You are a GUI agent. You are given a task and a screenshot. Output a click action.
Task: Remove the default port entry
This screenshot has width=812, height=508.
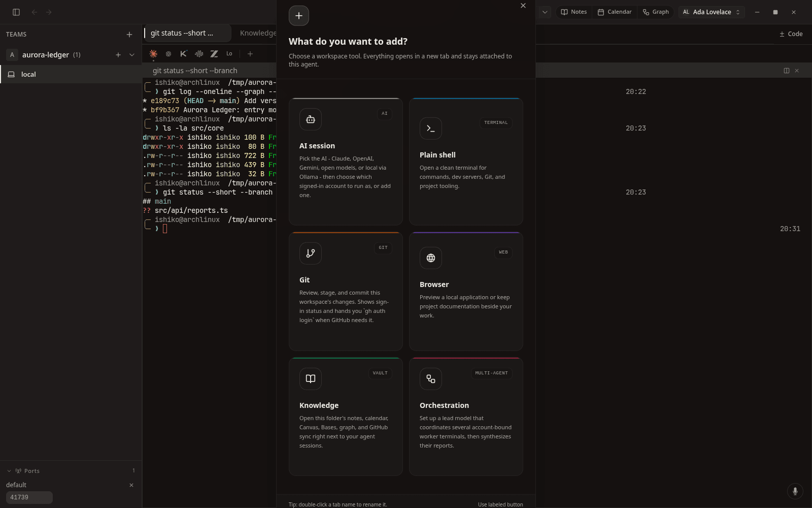coord(131,485)
